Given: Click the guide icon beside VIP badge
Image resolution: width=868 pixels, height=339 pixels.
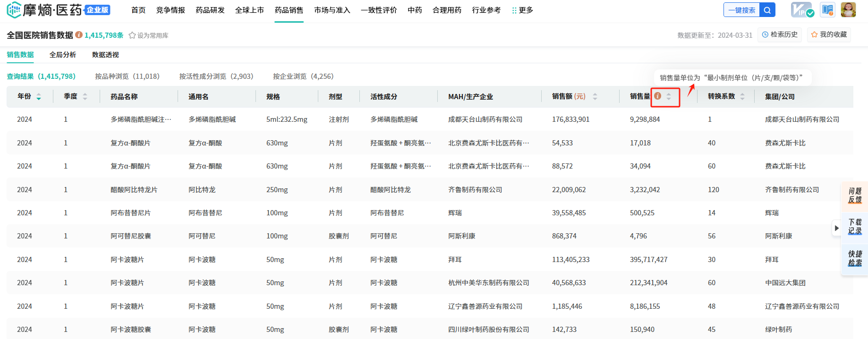Looking at the screenshot, I should pos(827,10).
